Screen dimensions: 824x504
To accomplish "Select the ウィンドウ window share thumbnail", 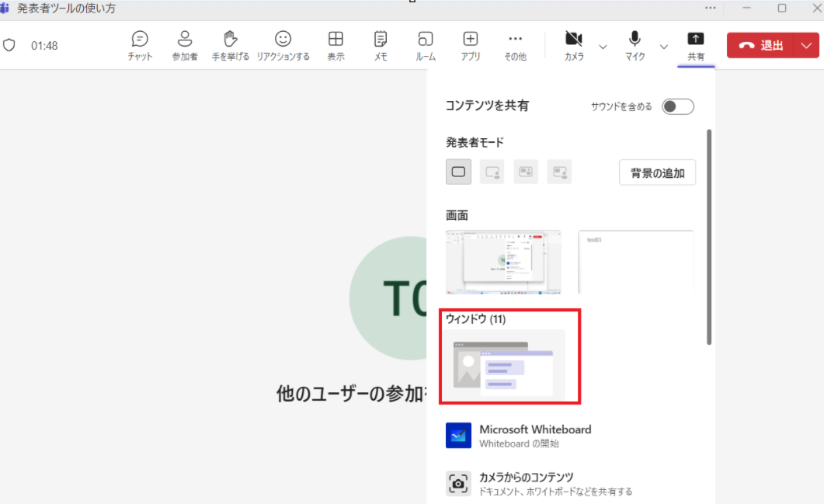I will coord(503,363).
